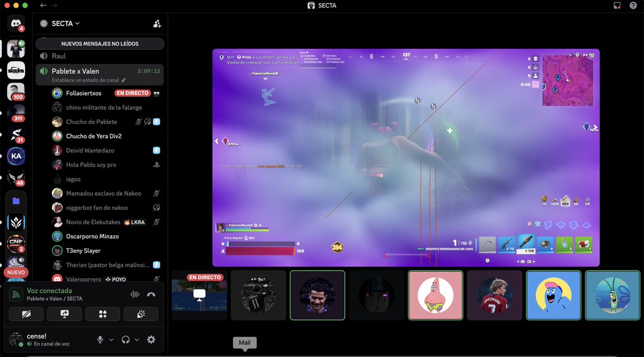Deafen with the headphones icon
This screenshot has height=357, width=644.
click(x=126, y=339)
